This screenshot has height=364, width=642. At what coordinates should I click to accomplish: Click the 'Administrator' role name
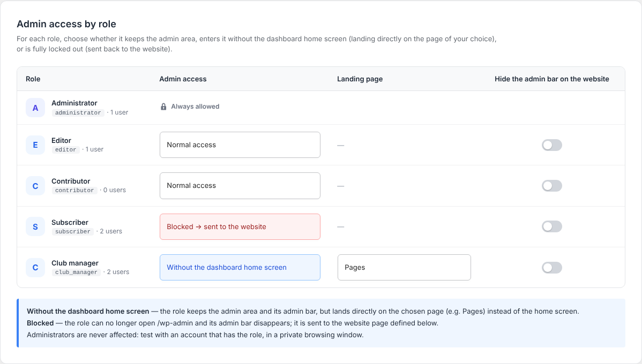pos(74,103)
